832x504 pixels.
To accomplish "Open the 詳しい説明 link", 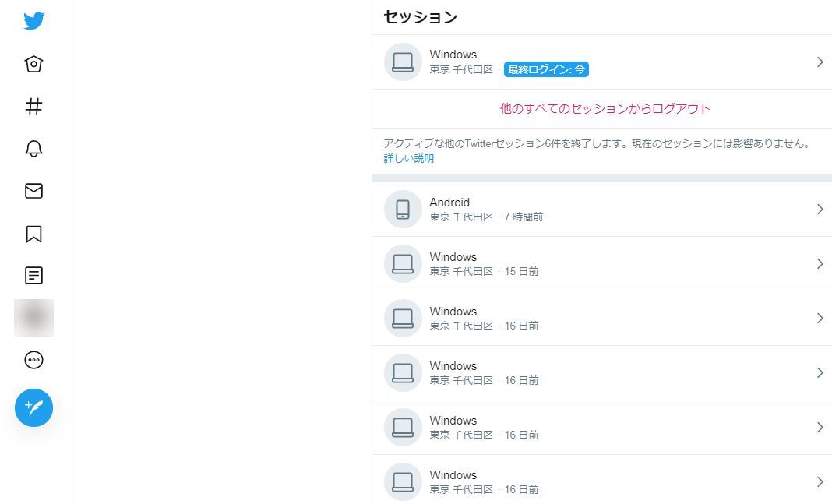I will click(x=408, y=159).
